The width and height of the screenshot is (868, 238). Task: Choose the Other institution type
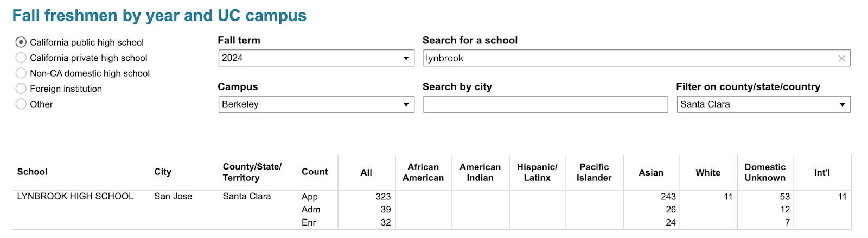(x=21, y=104)
